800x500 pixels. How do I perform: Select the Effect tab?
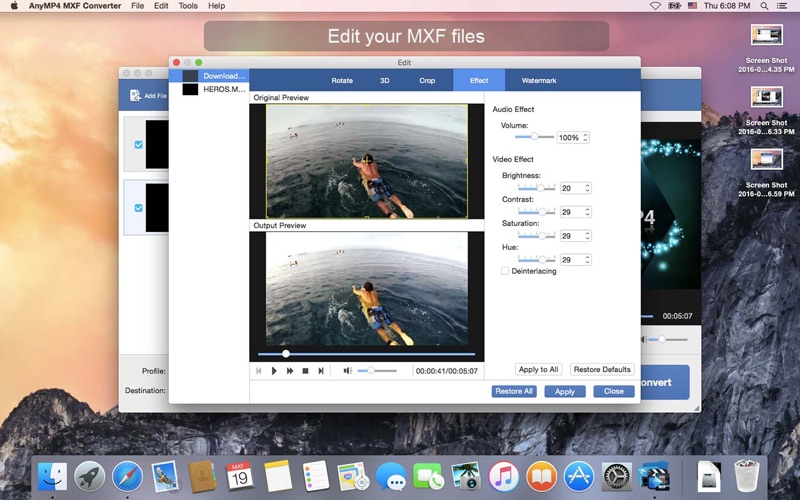(479, 81)
